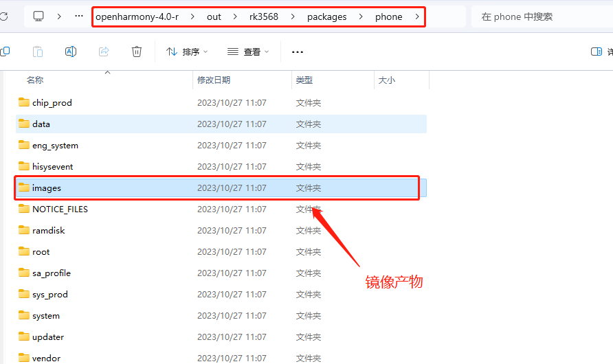Go to packages in breadcrumb
613x364 pixels.
pyautogui.click(x=327, y=16)
